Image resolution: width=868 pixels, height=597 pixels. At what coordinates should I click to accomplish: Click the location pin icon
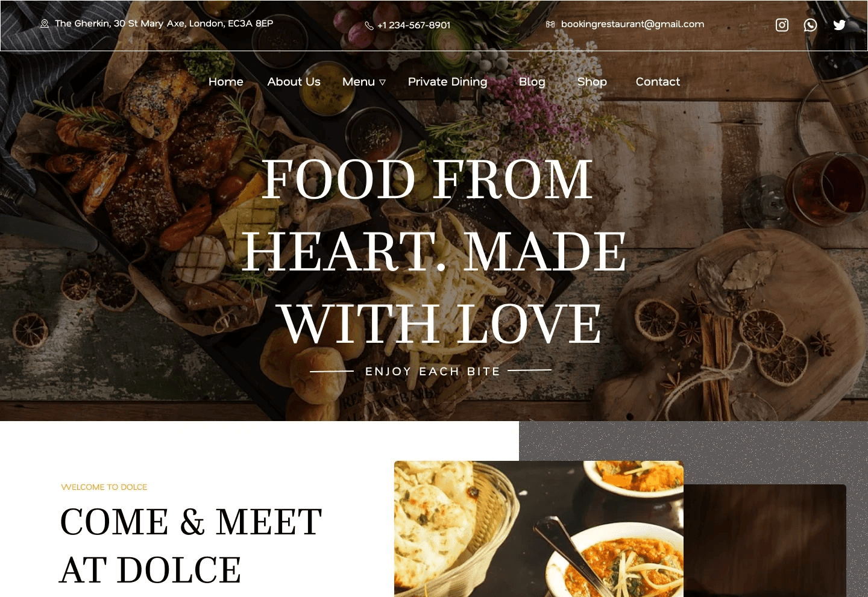pos(44,24)
